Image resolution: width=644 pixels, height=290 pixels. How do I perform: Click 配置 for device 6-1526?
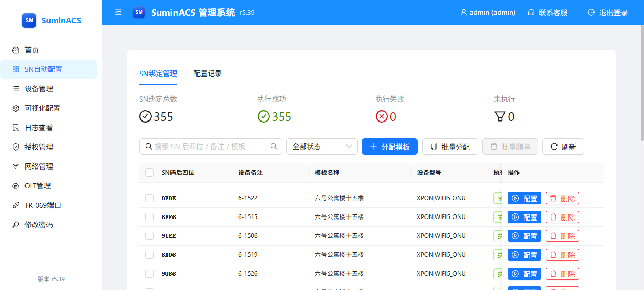525,274
